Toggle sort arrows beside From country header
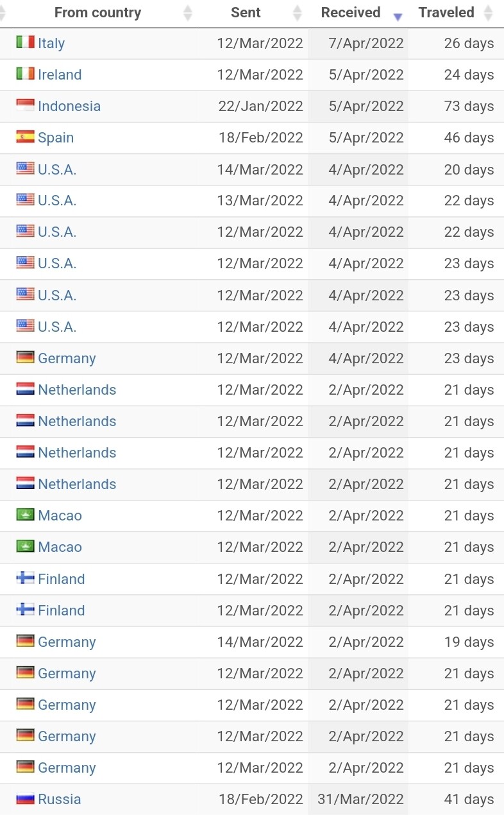This screenshot has height=815, width=504. tap(187, 13)
